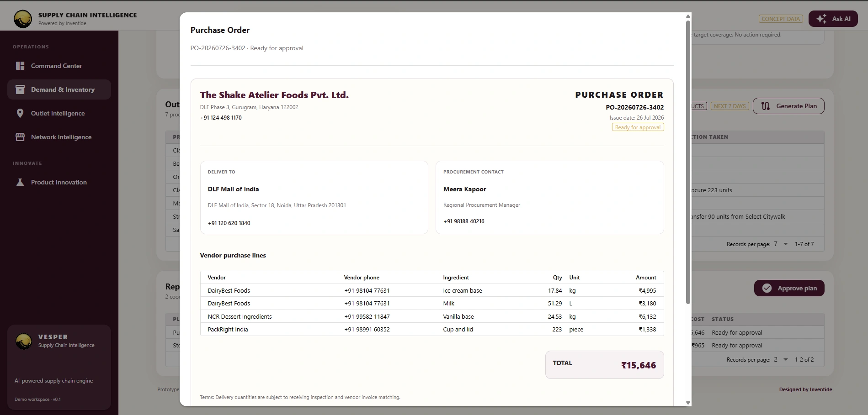Viewport: 868px width, 415px height.
Task: Click the 1-2 of 2 pagination text
Action: [x=804, y=359]
